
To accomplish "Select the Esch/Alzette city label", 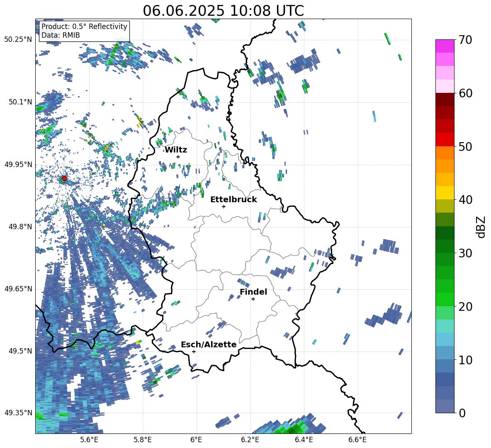I will (209, 344).
